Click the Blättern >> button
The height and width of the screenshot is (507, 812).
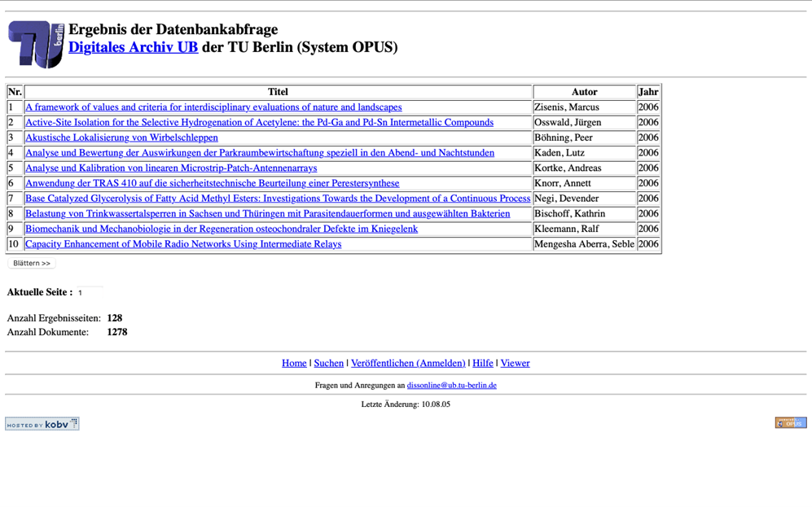click(x=32, y=264)
